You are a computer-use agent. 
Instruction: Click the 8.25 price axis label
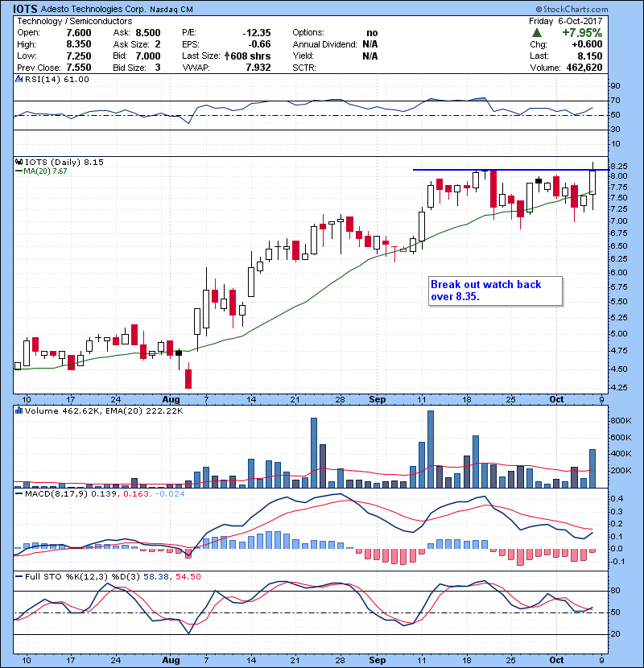(619, 166)
